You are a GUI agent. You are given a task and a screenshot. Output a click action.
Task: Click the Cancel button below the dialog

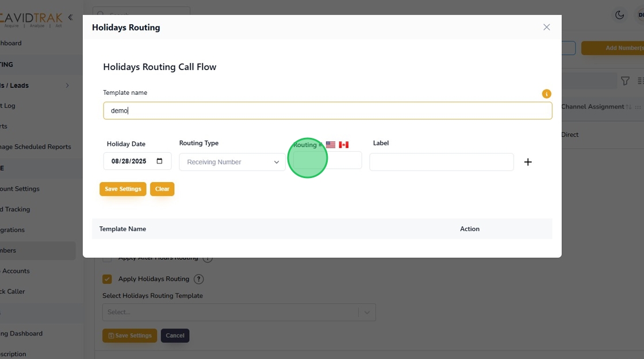pyautogui.click(x=175, y=335)
